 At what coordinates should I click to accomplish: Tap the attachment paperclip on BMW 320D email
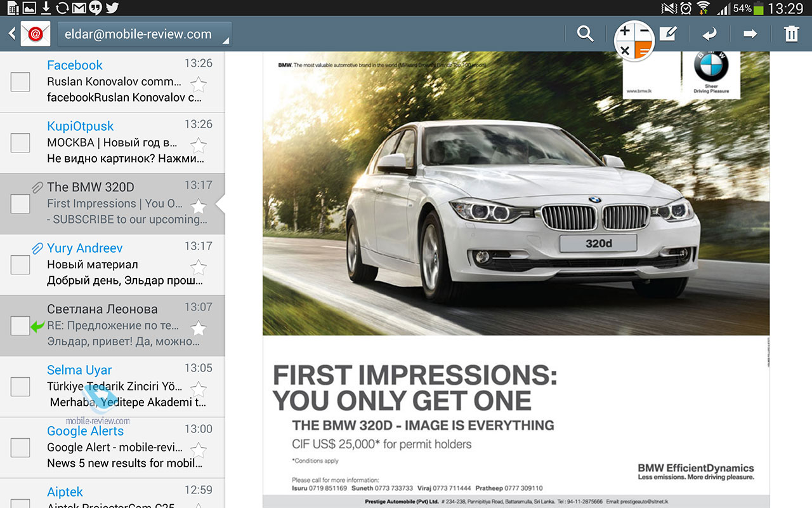[38, 187]
